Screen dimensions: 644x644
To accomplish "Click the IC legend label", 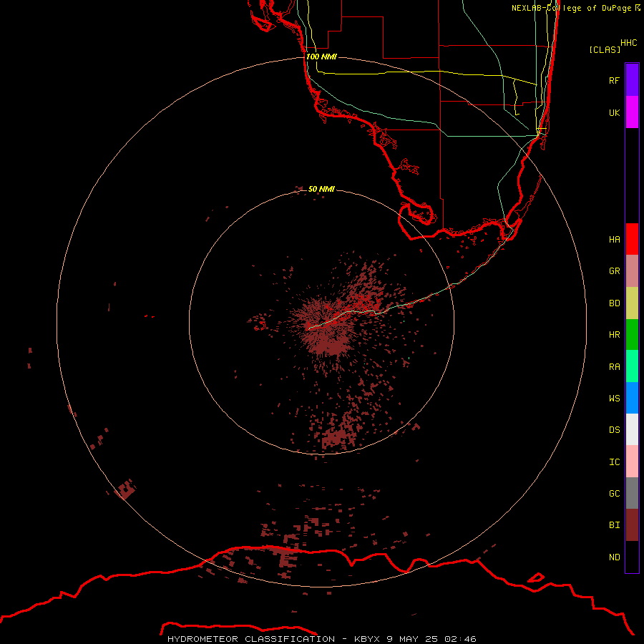I will [614, 462].
